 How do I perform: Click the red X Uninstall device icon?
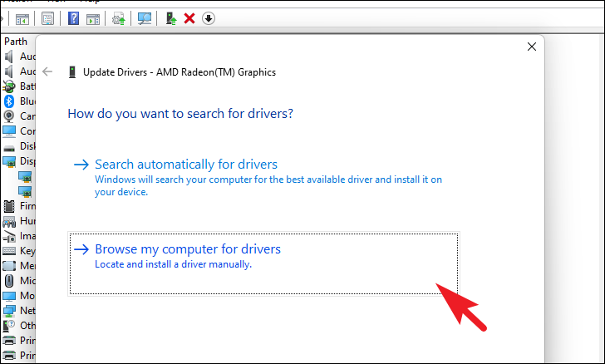coord(189,18)
